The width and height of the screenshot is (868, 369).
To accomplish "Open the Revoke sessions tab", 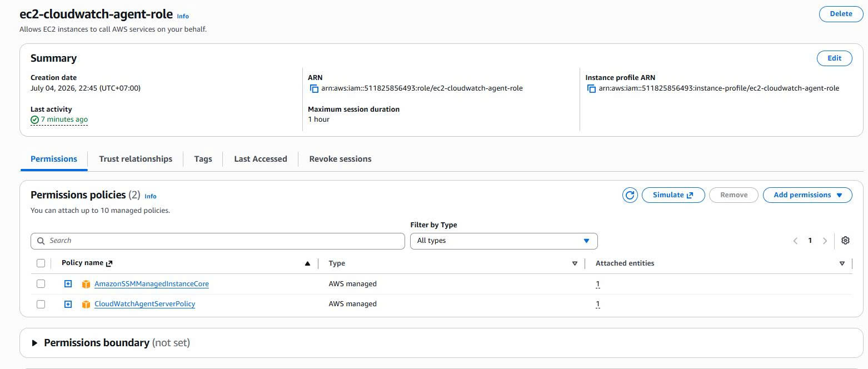I will pos(340,159).
